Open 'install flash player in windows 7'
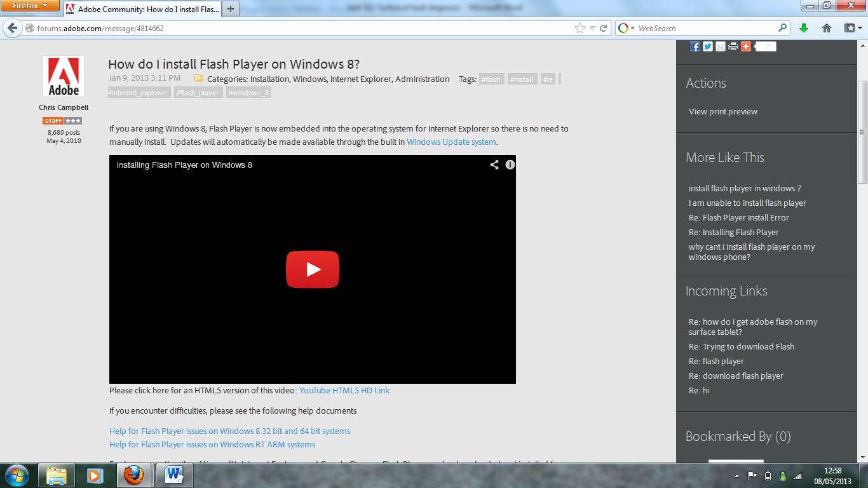The image size is (868, 488). point(745,188)
